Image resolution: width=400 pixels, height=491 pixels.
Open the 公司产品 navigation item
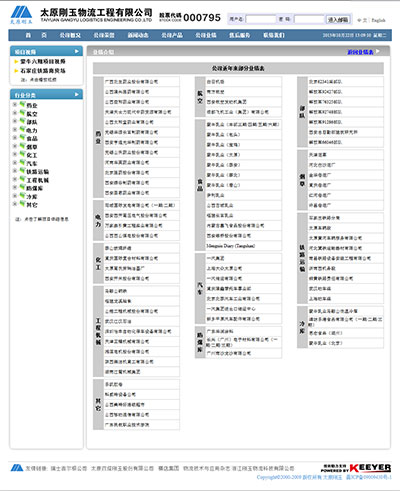tap(172, 35)
